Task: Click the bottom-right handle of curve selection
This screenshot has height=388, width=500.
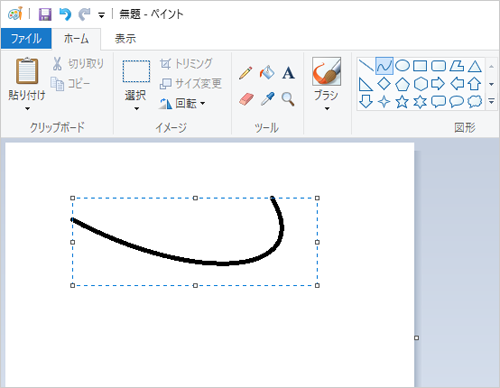Action: tap(317, 285)
